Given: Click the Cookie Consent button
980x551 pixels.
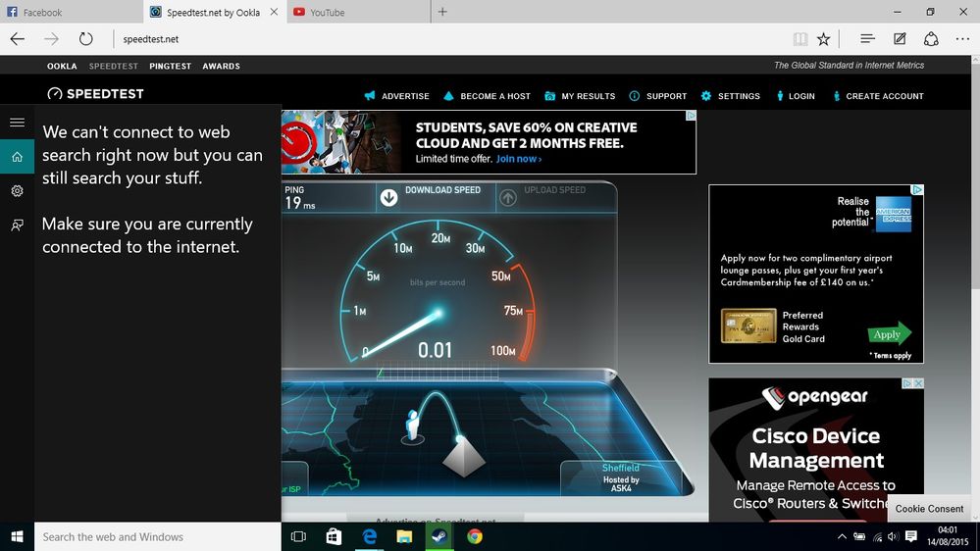Looking at the screenshot, I should [929, 509].
